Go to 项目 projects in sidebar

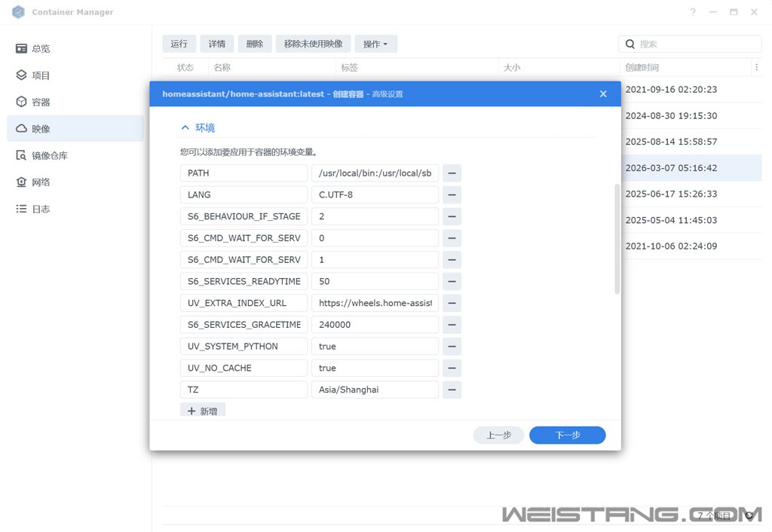pyautogui.click(x=41, y=75)
